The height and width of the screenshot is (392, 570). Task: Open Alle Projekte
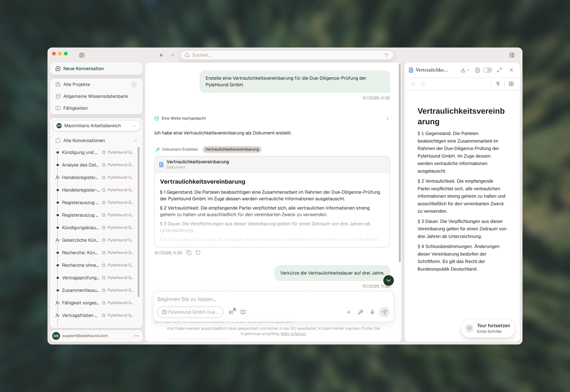(96, 84)
